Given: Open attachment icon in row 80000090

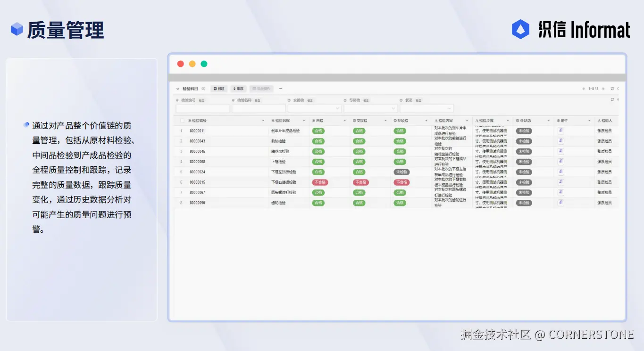Looking at the screenshot, I should tap(561, 203).
